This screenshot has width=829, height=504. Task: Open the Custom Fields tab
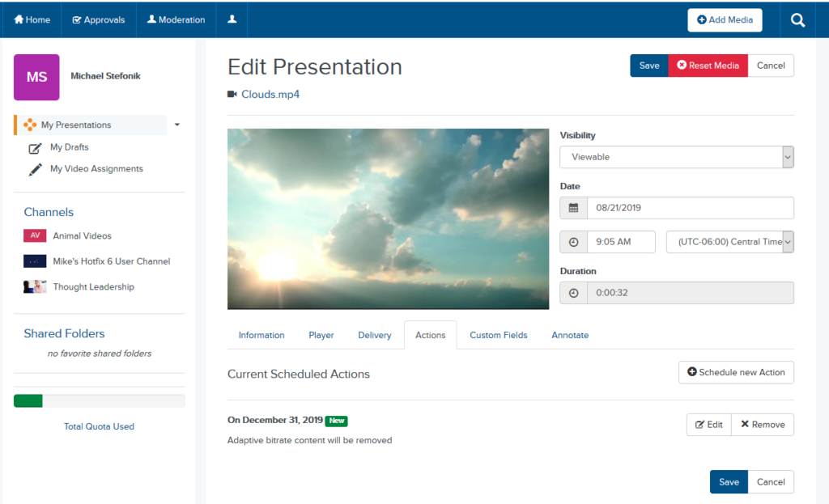tap(499, 335)
